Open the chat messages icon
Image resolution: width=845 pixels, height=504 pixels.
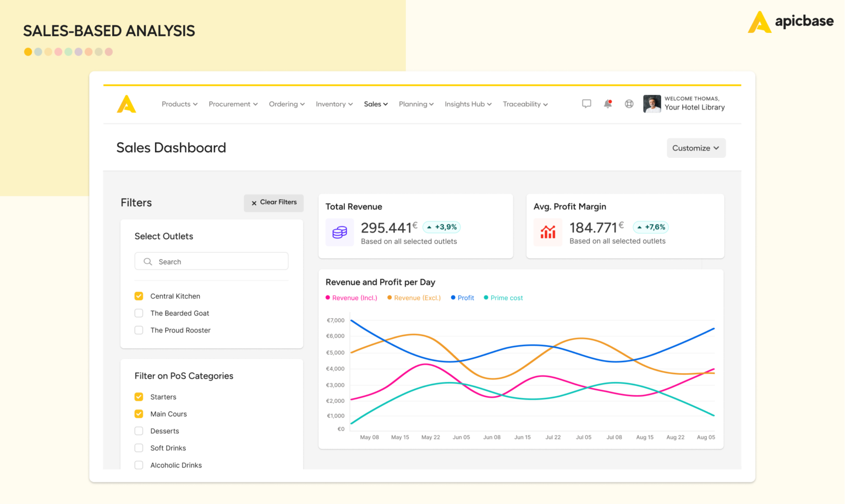[x=586, y=103]
